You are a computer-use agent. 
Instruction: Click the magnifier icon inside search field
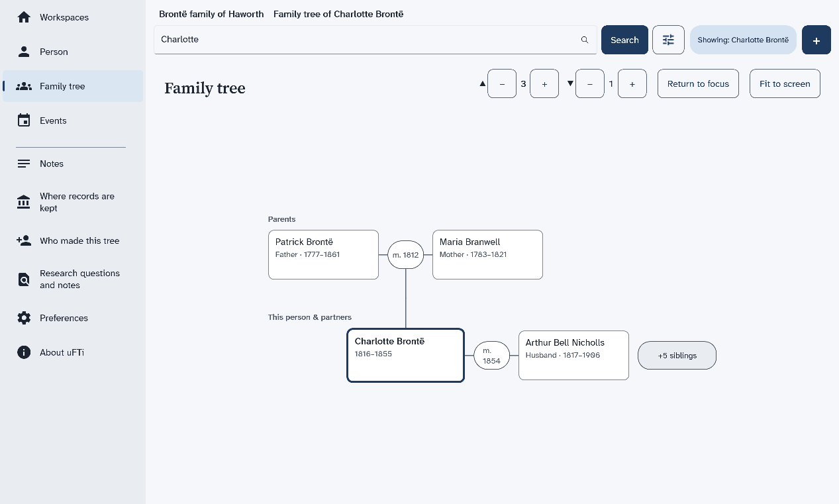tap(585, 40)
